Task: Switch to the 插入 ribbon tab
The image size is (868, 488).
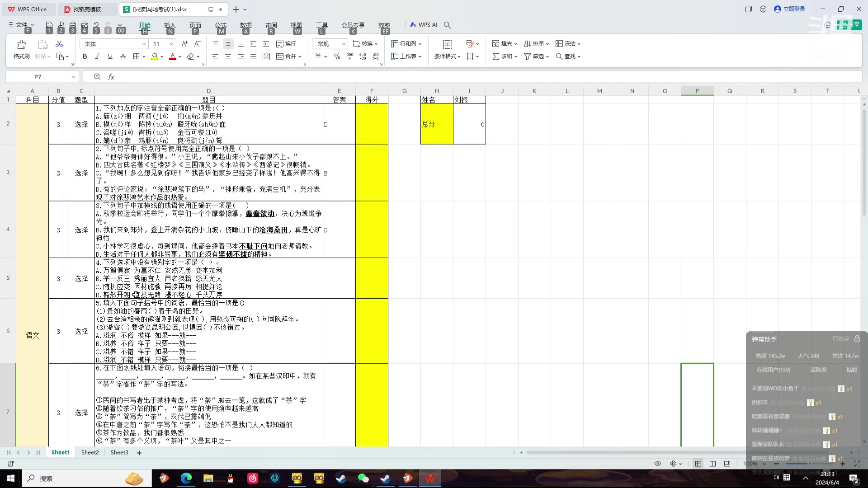Action: click(x=170, y=25)
